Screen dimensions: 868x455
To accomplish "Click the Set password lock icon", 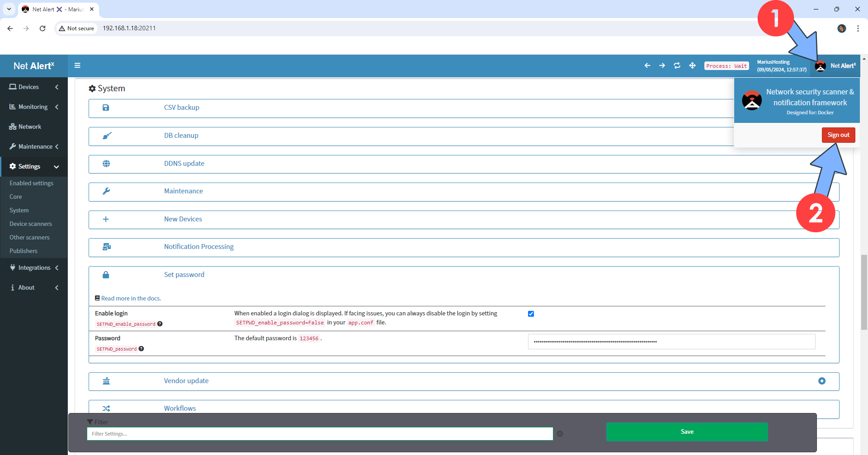I will 106,275.
